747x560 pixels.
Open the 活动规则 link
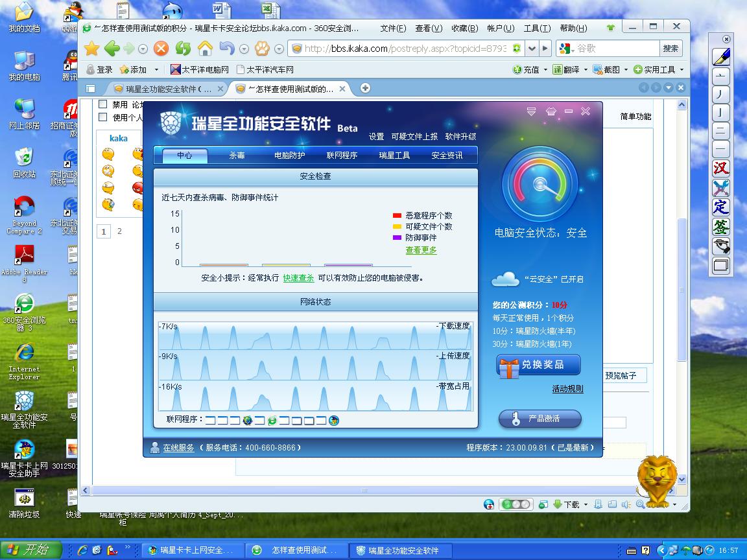pos(568,389)
